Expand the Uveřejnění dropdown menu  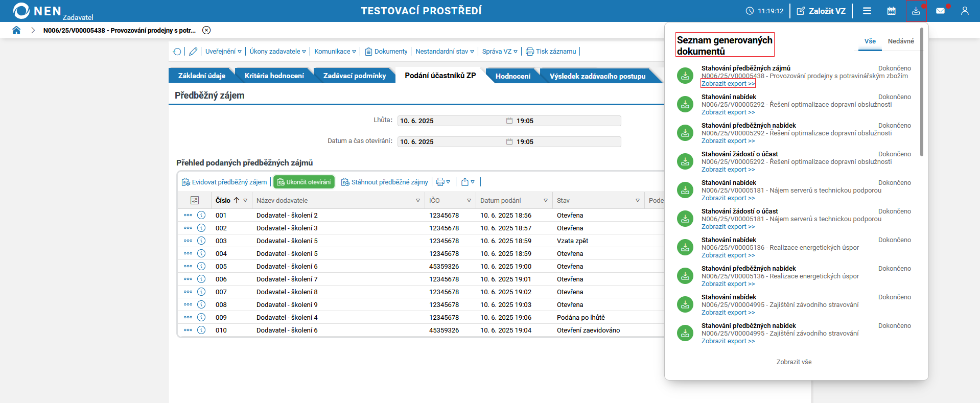pyautogui.click(x=223, y=52)
